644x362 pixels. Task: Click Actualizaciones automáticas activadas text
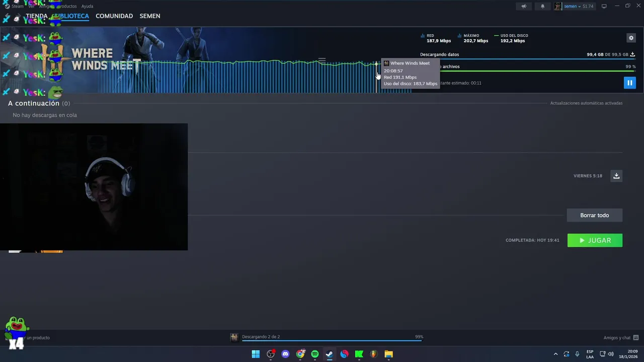click(586, 103)
